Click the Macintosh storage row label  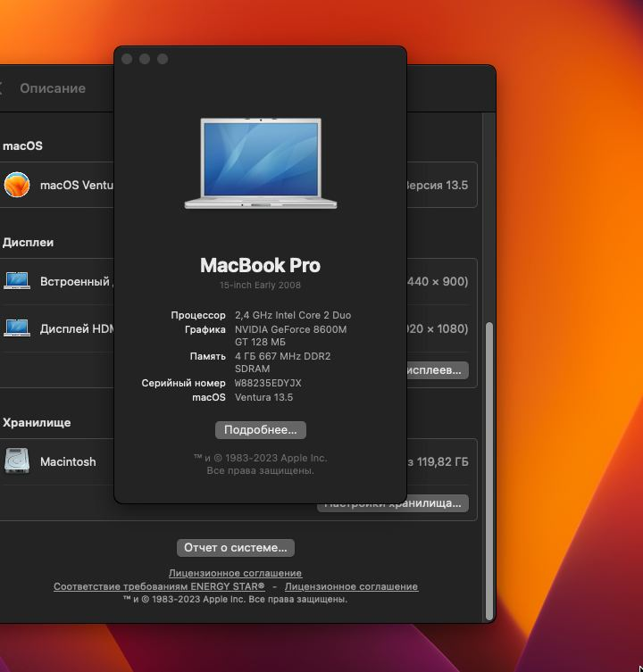68,461
